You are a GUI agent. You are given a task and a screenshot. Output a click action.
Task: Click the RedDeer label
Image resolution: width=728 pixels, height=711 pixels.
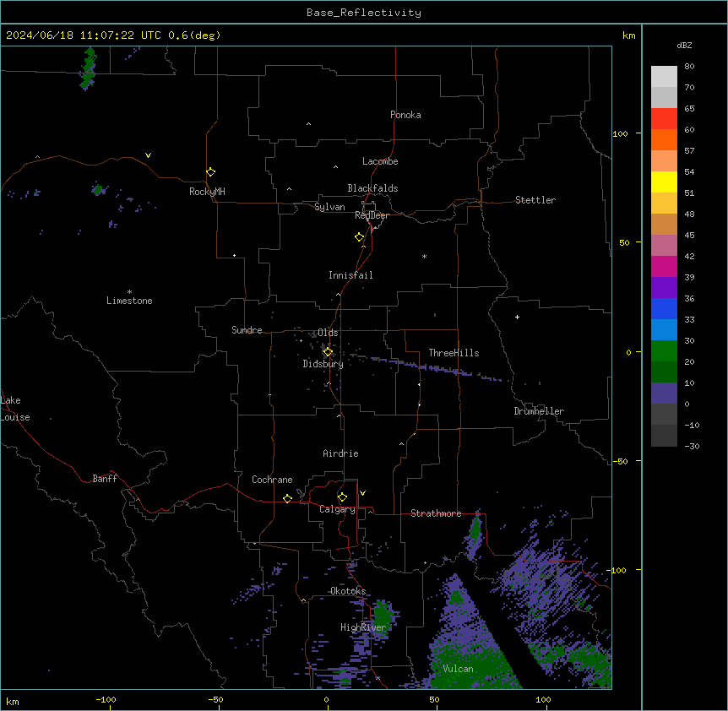coord(372,215)
